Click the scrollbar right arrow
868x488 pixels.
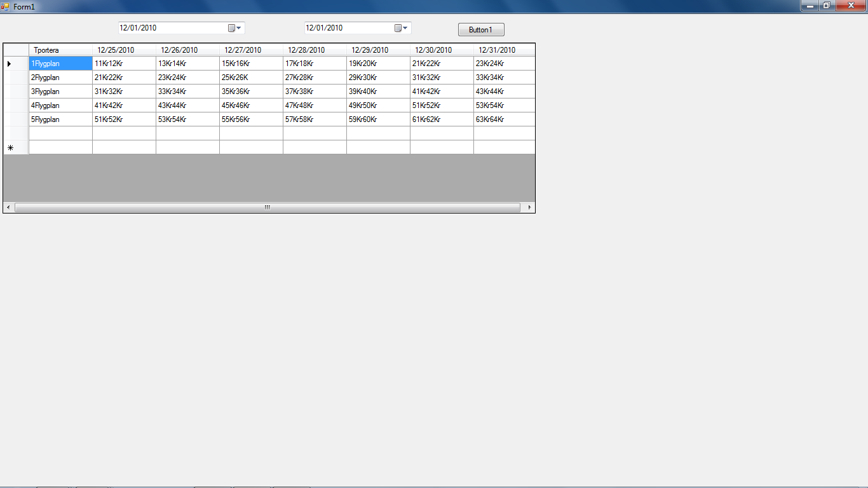[x=529, y=207]
